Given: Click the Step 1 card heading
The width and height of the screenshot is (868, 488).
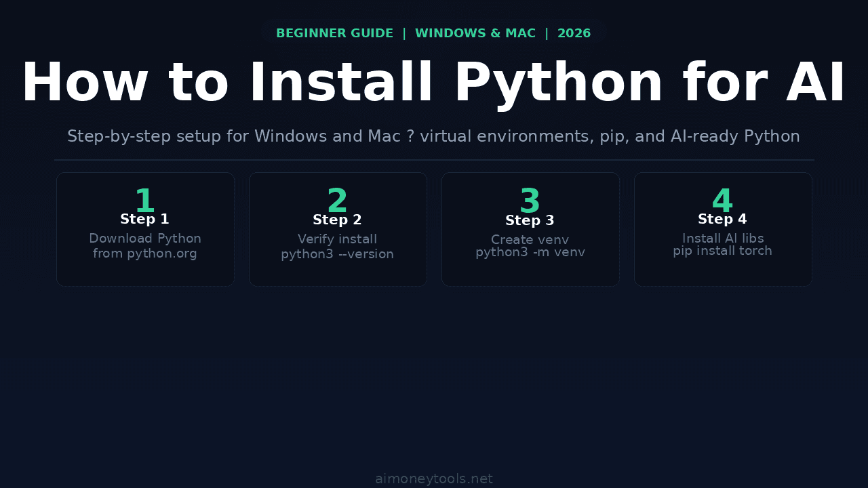Looking at the screenshot, I should pyautogui.click(x=144, y=219).
